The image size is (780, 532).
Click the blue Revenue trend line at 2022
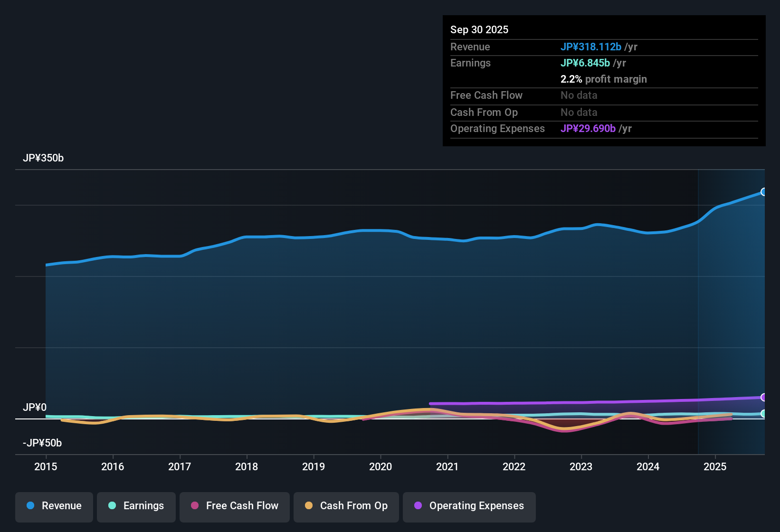tap(514, 237)
